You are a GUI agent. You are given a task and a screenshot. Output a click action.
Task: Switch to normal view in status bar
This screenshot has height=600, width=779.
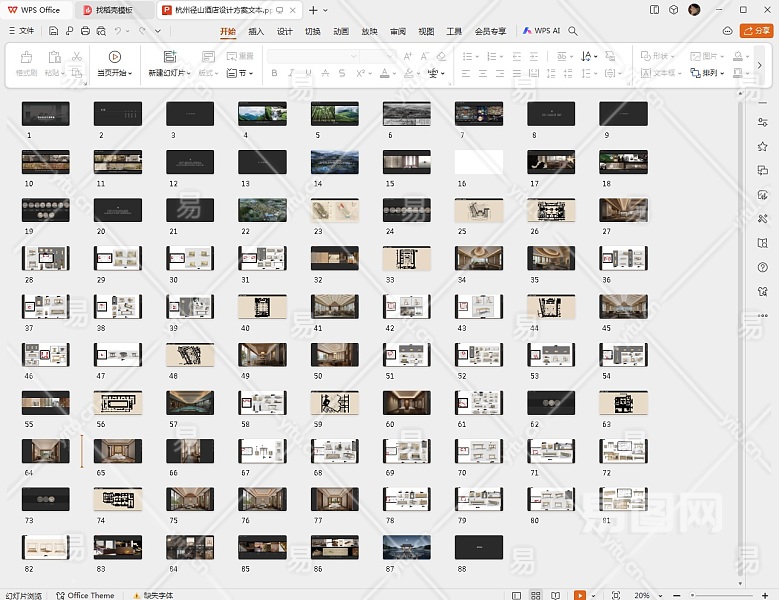coord(516,595)
